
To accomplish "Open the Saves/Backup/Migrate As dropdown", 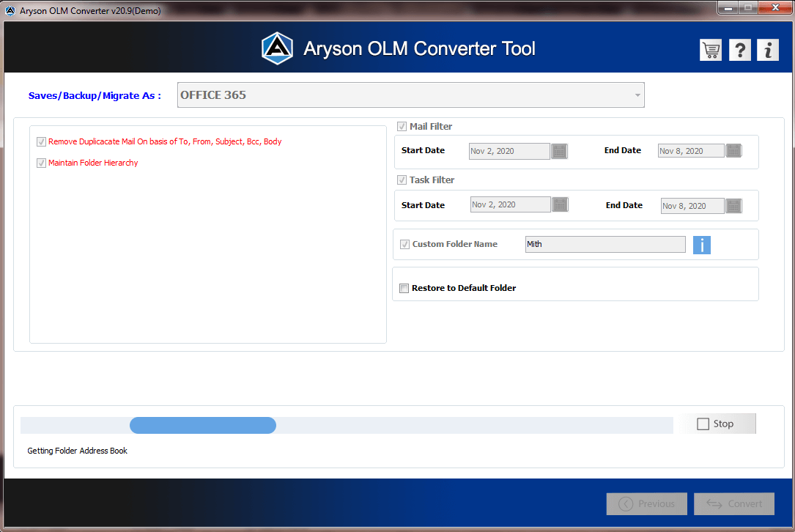I will pos(410,95).
